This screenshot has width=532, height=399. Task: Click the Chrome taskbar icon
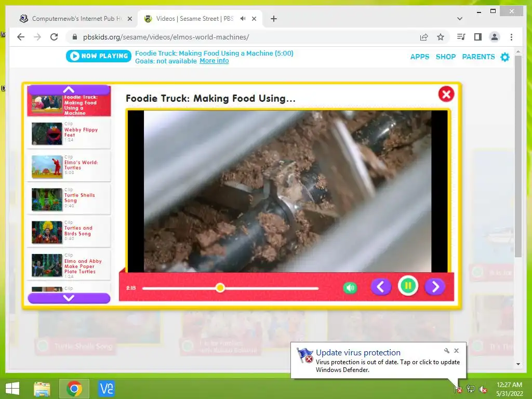point(74,389)
